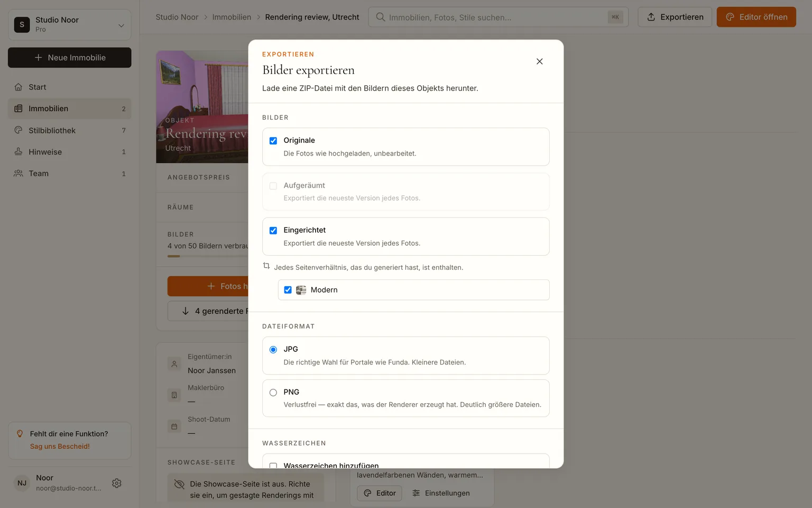
Task: Click the Shoot-Datum calendar icon
Action: [x=174, y=427]
